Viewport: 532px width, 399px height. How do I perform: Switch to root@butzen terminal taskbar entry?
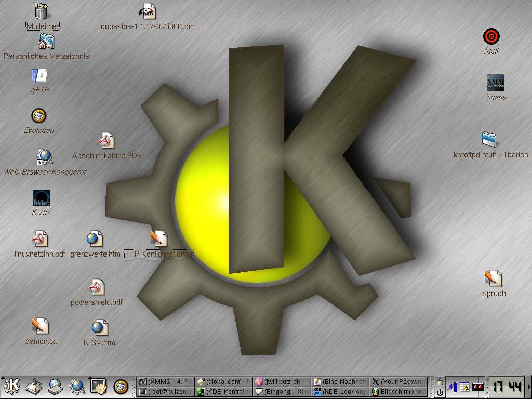[166, 392]
